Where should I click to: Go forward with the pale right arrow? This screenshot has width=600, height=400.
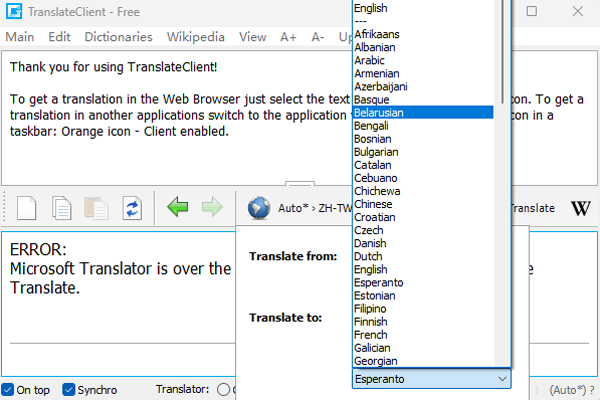click(212, 207)
